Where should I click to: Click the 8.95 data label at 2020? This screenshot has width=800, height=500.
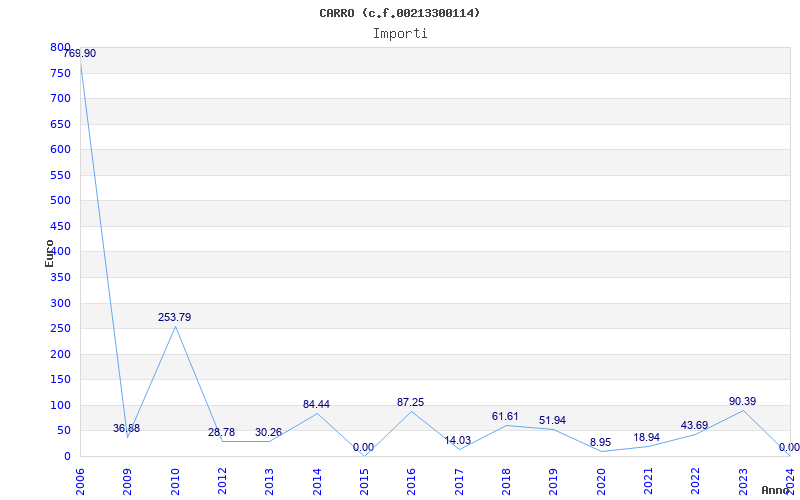coord(601,443)
